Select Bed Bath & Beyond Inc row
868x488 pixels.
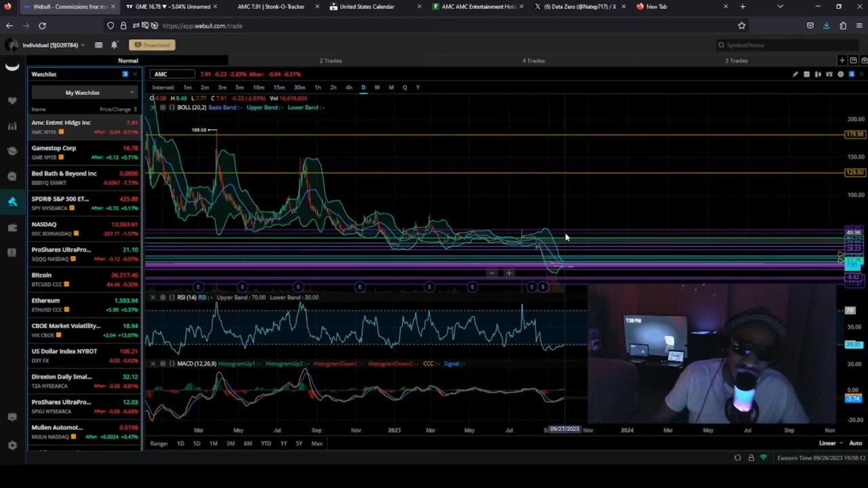click(x=84, y=178)
